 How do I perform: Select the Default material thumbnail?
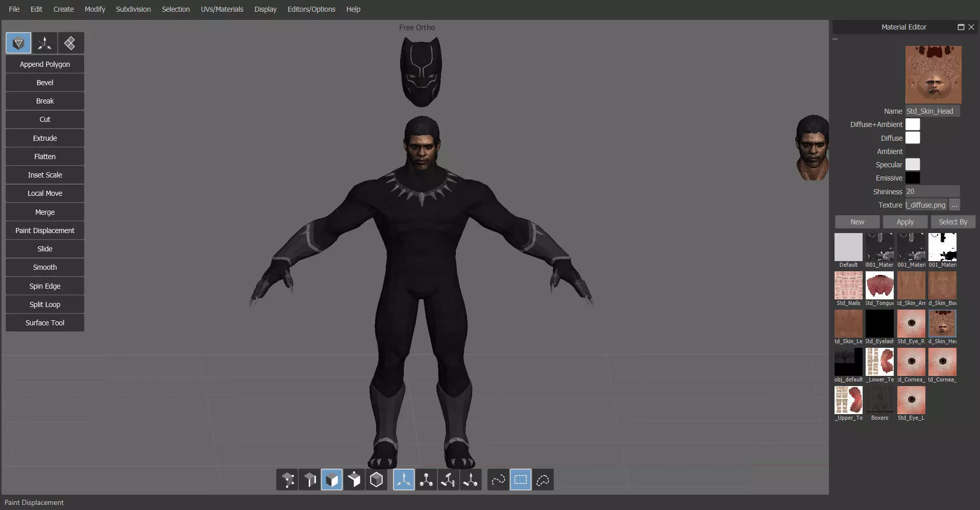(x=848, y=247)
